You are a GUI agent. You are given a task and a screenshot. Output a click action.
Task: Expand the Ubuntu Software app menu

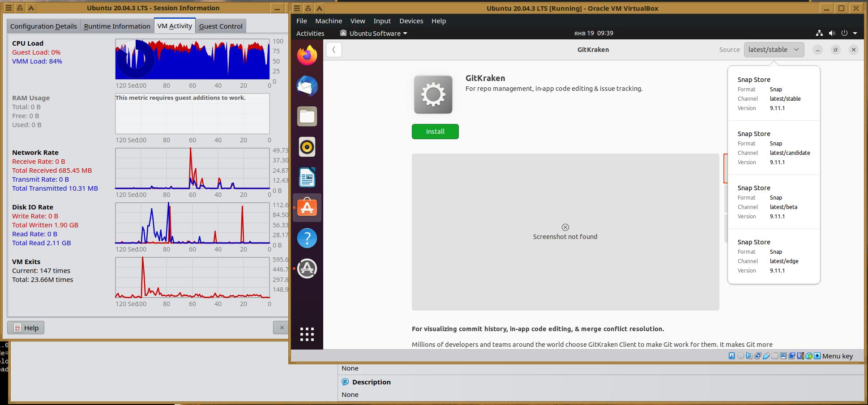[x=373, y=33]
